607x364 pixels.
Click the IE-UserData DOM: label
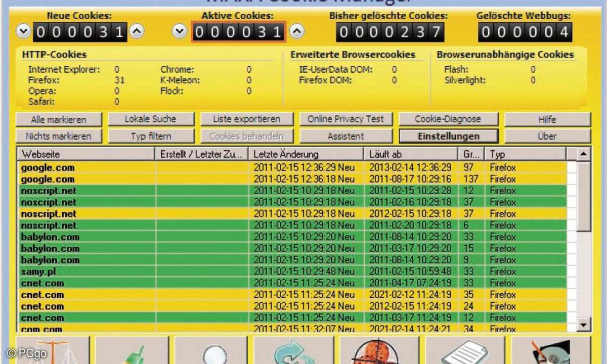click(335, 70)
